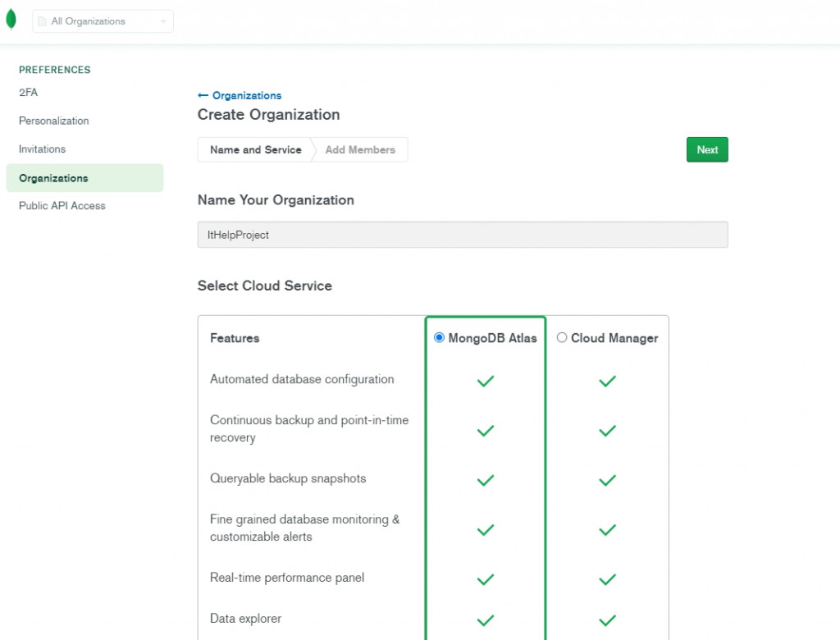Open 2FA preferences
The image size is (840, 640).
click(29, 93)
